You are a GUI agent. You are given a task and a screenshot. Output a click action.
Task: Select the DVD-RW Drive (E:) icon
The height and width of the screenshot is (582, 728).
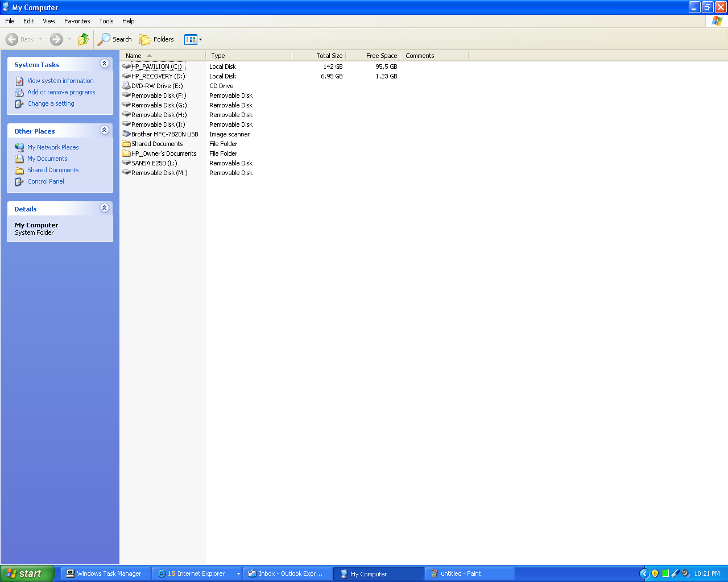pos(126,86)
